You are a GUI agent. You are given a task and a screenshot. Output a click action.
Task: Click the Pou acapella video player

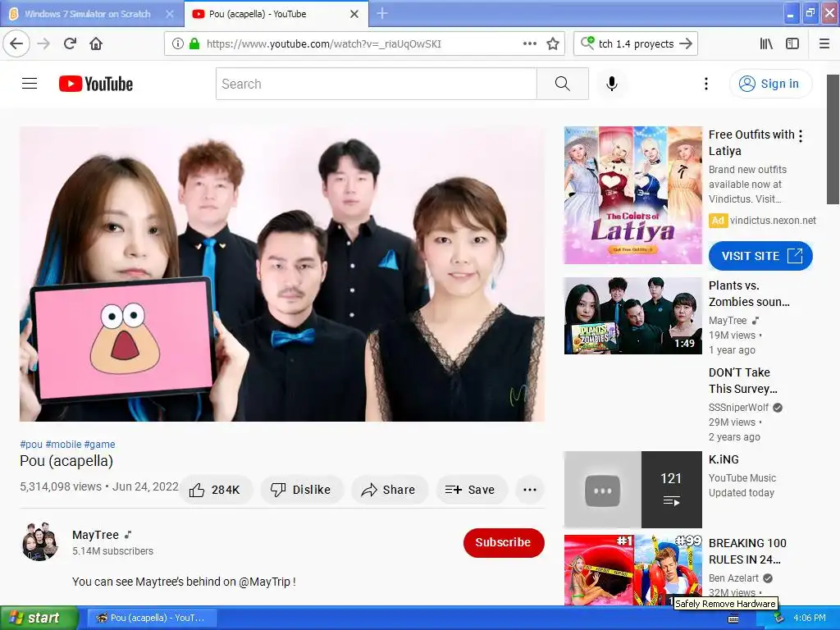(x=282, y=274)
